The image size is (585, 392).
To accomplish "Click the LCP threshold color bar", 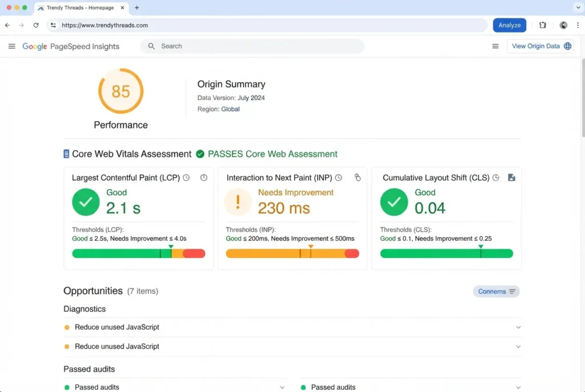I will tap(138, 253).
